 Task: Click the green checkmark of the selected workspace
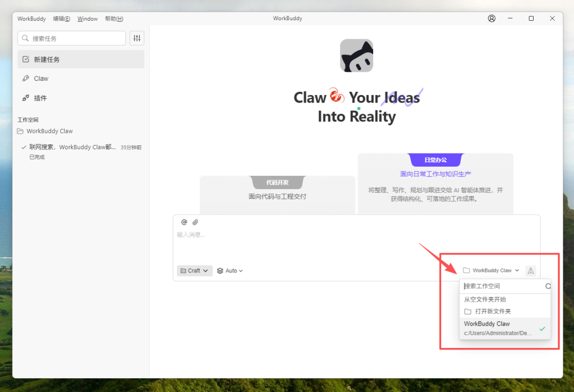[542, 329]
